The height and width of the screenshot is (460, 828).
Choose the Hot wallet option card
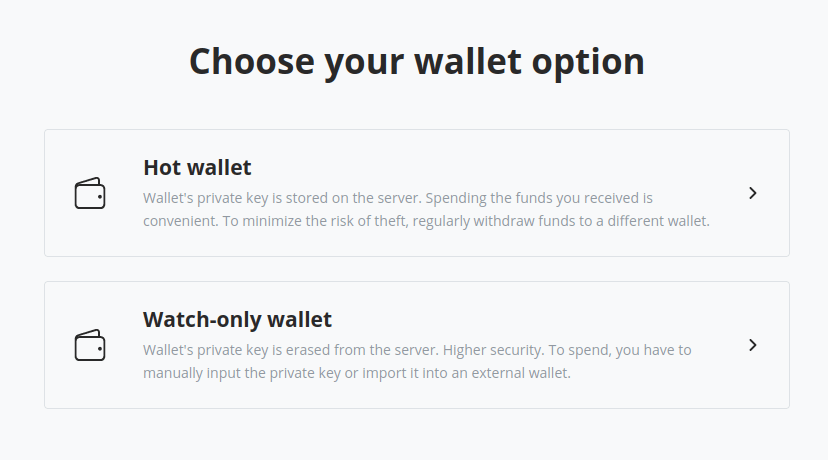416,193
